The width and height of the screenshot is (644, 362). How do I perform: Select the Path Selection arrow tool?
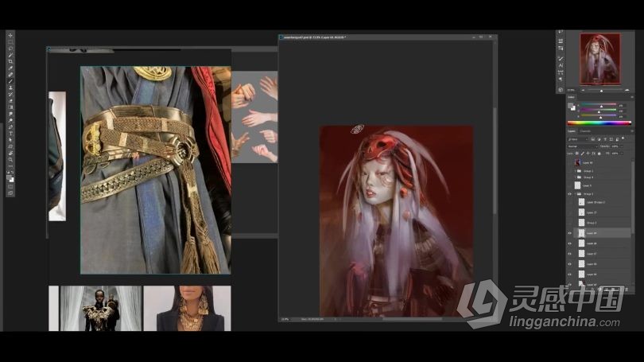pyautogui.click(x=10, y=140)
